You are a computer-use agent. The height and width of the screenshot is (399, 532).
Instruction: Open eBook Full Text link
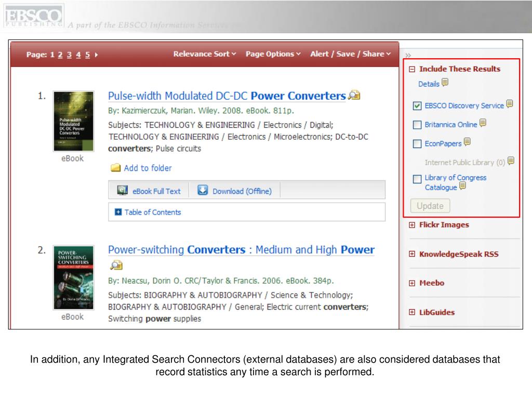tap(156, 191)
